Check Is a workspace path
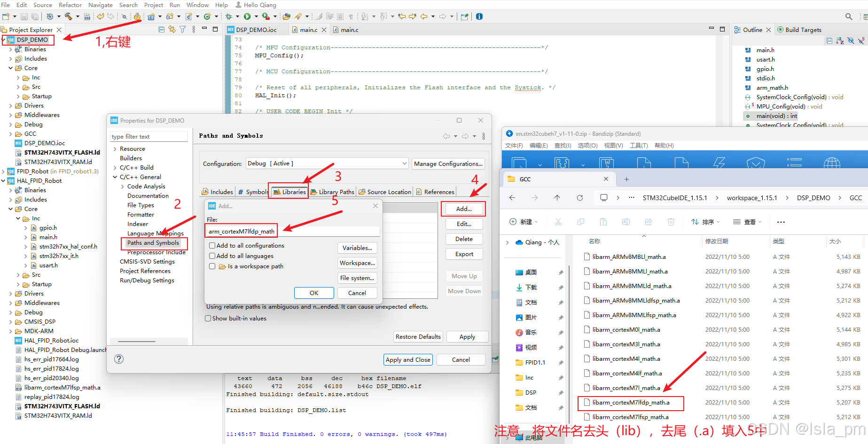Screen dimensions: 868x444 coord(212,266)
